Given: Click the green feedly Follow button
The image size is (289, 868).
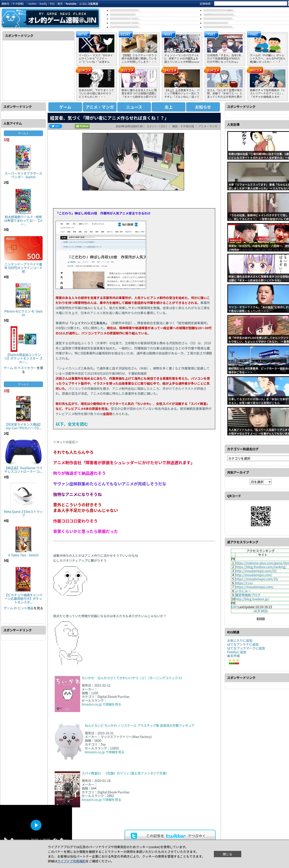Looking at the screenshot, I should (x=82, y=126).
